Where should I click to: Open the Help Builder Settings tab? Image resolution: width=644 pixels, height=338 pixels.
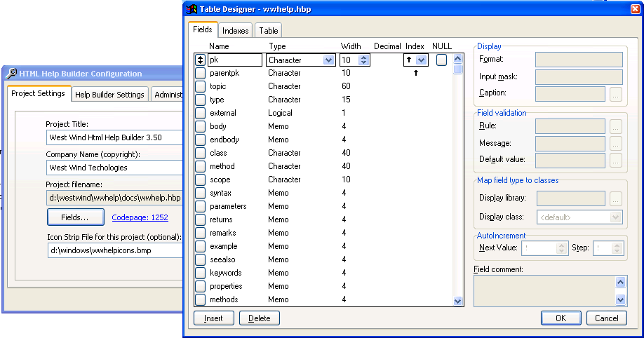(109, 95)
